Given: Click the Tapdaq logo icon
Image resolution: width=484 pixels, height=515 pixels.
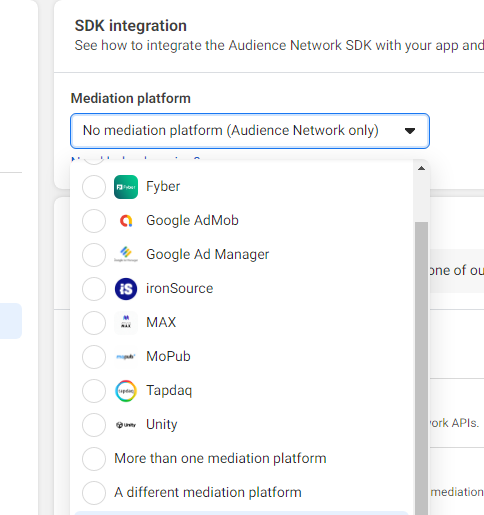Looking at the screenshot, I should [126, 391].
